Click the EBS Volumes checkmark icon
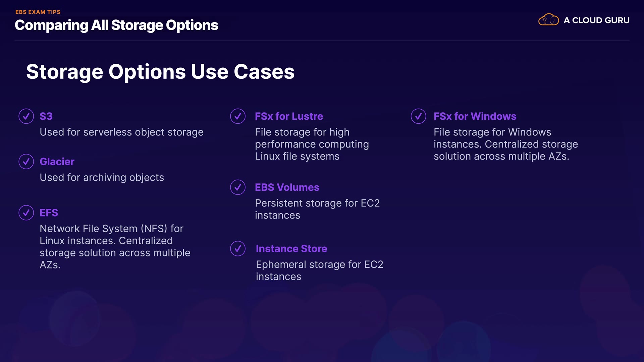644x362 pixels. click(x=238, y=187)
